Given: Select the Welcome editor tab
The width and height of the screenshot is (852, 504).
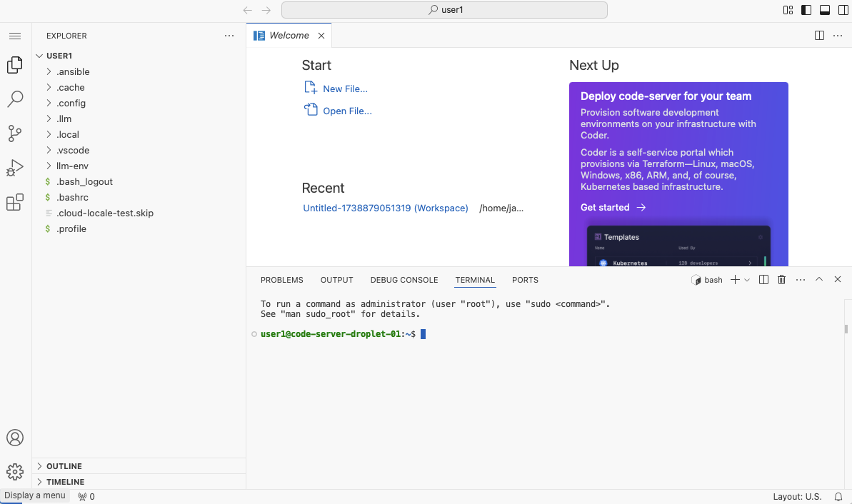Looking at the screenshot, I should 289,35.
